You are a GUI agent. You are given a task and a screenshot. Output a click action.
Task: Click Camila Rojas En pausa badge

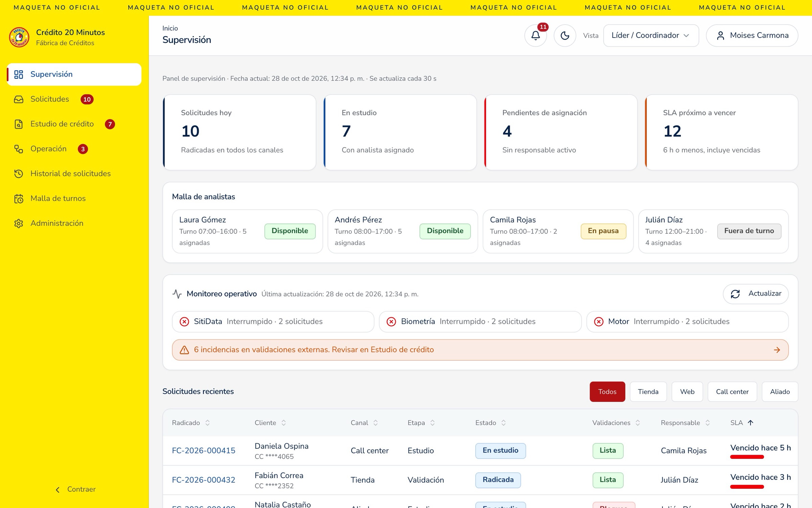pyautogui.click(x=603, y=231)
